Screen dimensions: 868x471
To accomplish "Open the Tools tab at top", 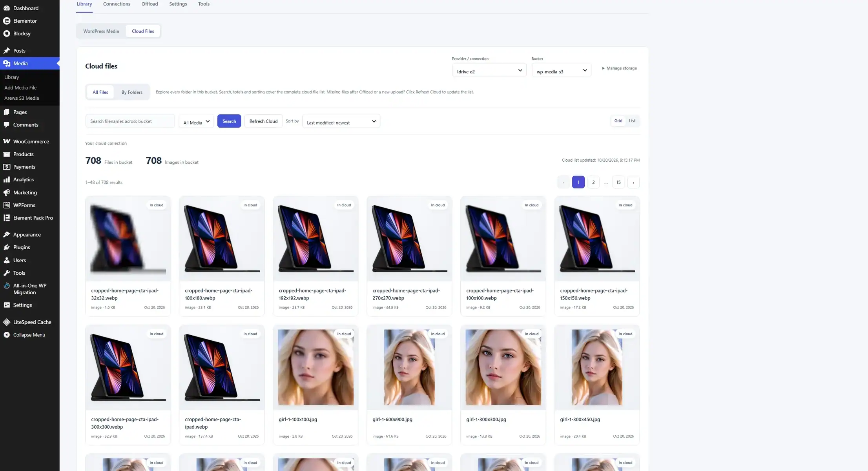I will (x=204, y=4).
